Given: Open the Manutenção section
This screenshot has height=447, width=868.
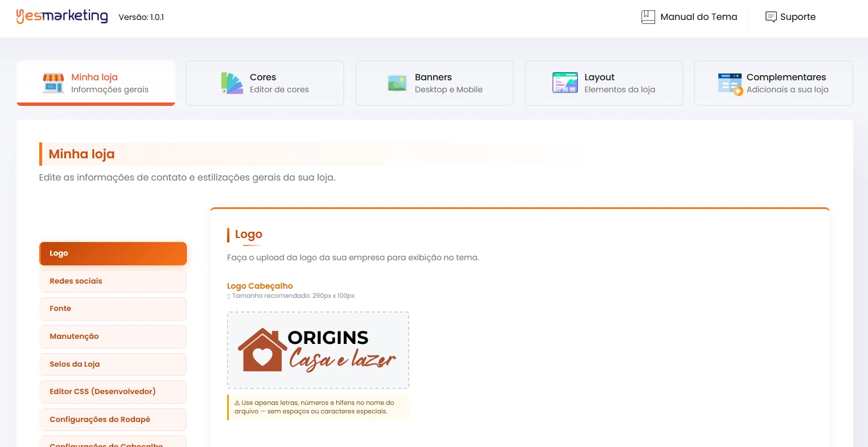Looking at the screenshot, I should (x=113, y=337).
